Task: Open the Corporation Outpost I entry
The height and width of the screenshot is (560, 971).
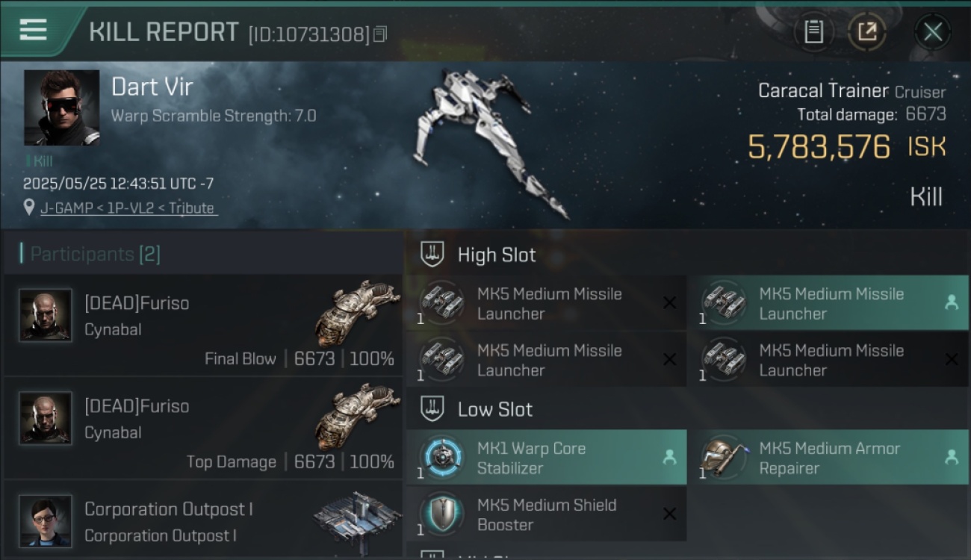Action: (x=203, y=521)
